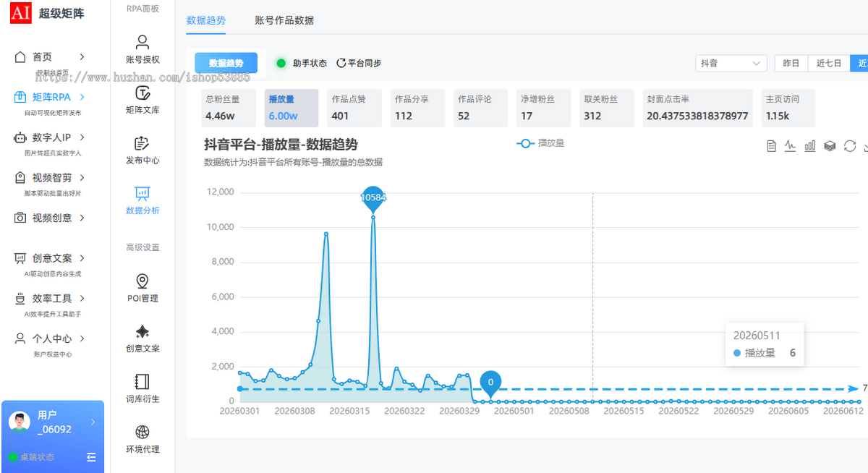This screenshot has height=473, width=868.
Task: Select 作品点赞 metric card
Action: 354,108
